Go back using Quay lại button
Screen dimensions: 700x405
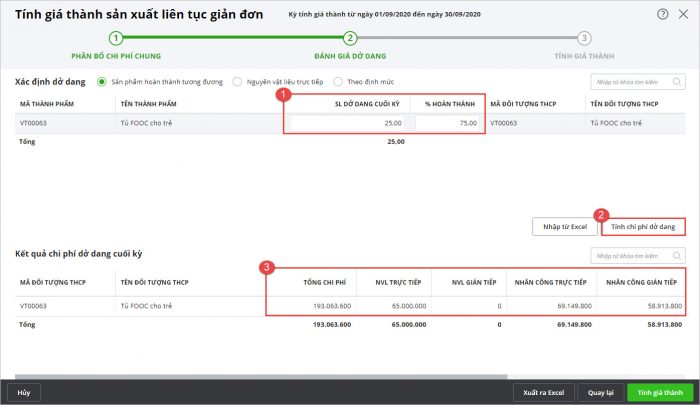600,392
